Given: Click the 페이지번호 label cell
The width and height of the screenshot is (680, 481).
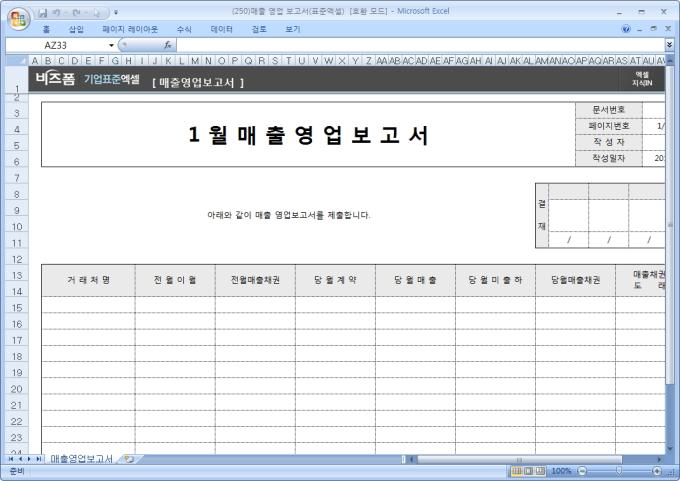Looking at the screenshot, I should [x=608, y=126].
